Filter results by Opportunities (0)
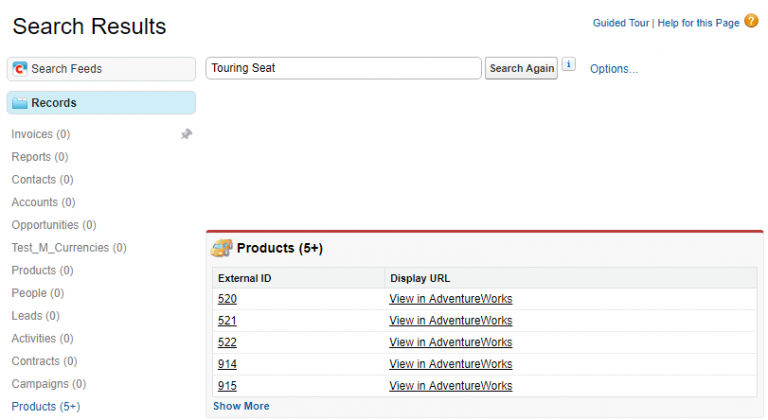 pyautogui.click(x=53, y=225)
